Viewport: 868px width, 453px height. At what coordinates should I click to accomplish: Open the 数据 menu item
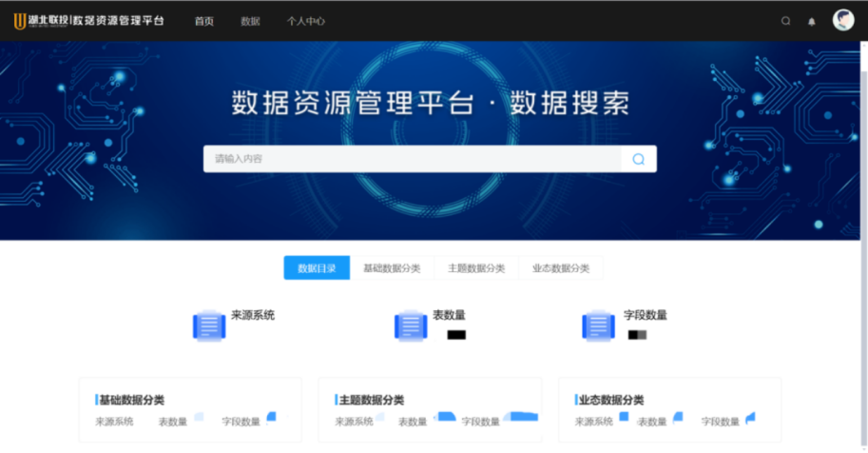pos(250,21)
